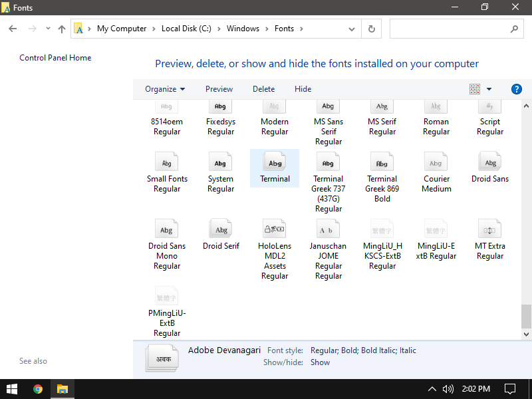Click the scroll up arrow of font list

click(526, 106)
